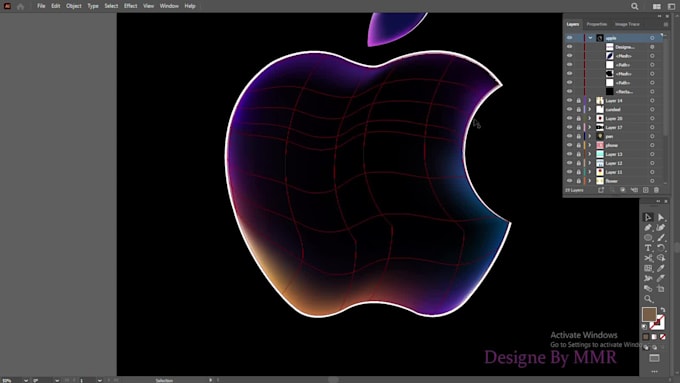Select the Rectangle sublayer thumbnail
The width and height of the screenshot is (680, 383).
[x=609, y=92]
